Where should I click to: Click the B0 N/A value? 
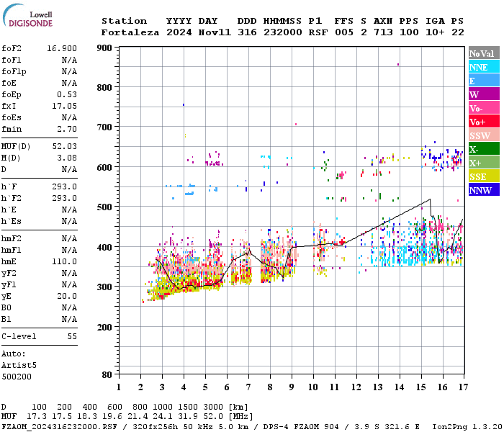pyautogui.click(x=69, y=308)
